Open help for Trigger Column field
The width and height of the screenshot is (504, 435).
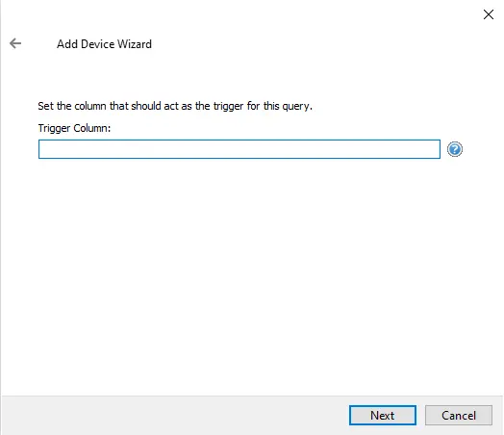tap(455, 149)
